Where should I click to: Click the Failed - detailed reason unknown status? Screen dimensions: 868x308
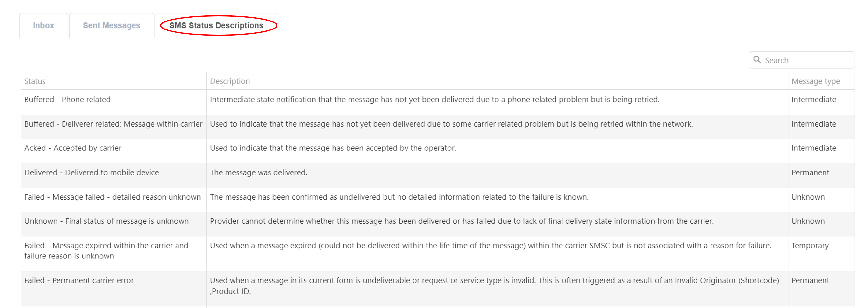tap(113, 197)
